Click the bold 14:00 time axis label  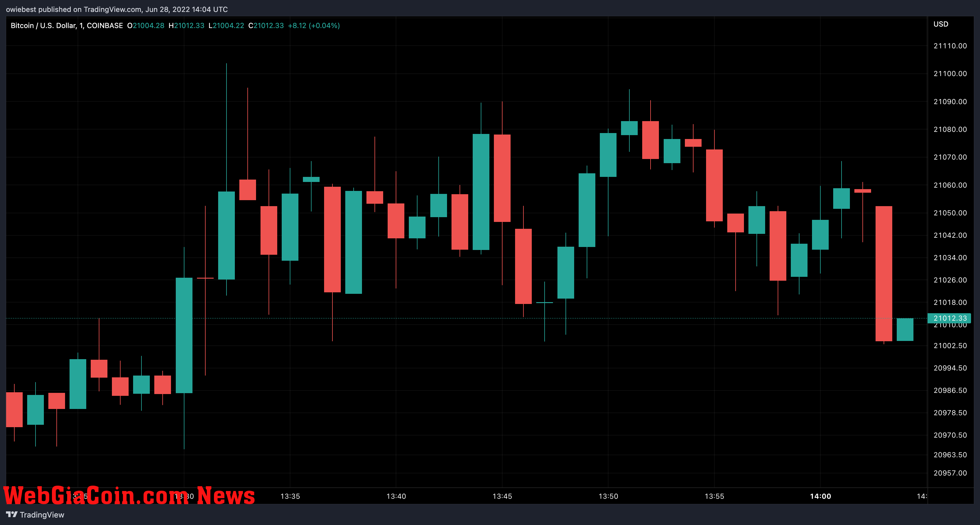(x=821, y=496)
